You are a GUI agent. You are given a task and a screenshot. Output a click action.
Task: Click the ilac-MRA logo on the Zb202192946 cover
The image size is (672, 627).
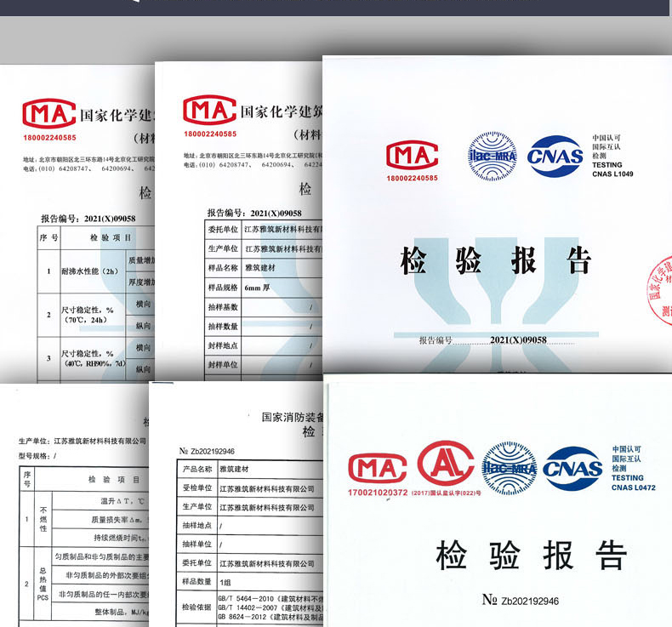click(x=510, y=469)
